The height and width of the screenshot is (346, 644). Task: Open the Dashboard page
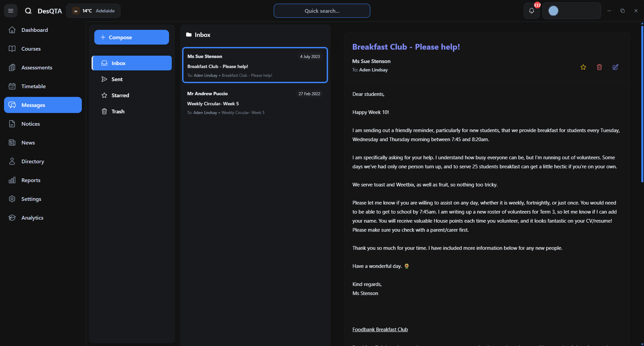point(35,30)
